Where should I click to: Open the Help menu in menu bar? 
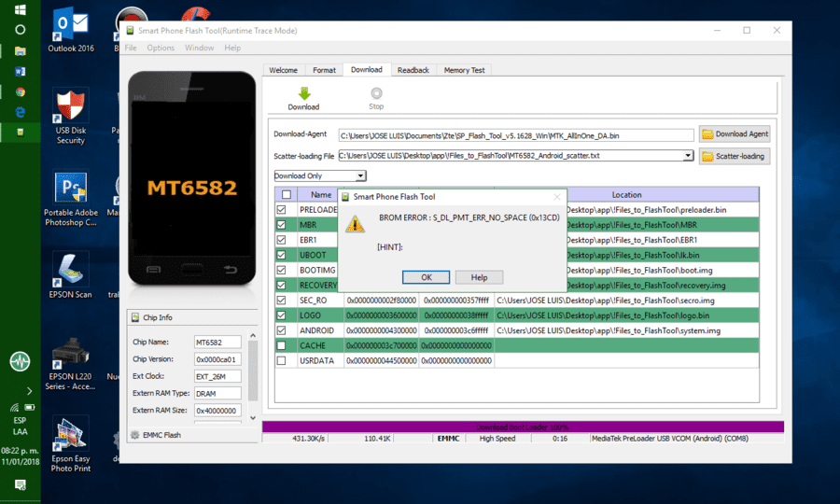pos(232,48)
